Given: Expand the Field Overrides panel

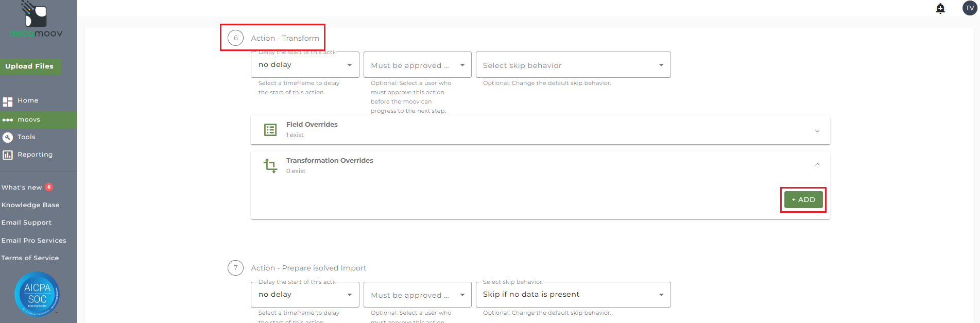Looking at the screenshot, I should pos(817,131).
